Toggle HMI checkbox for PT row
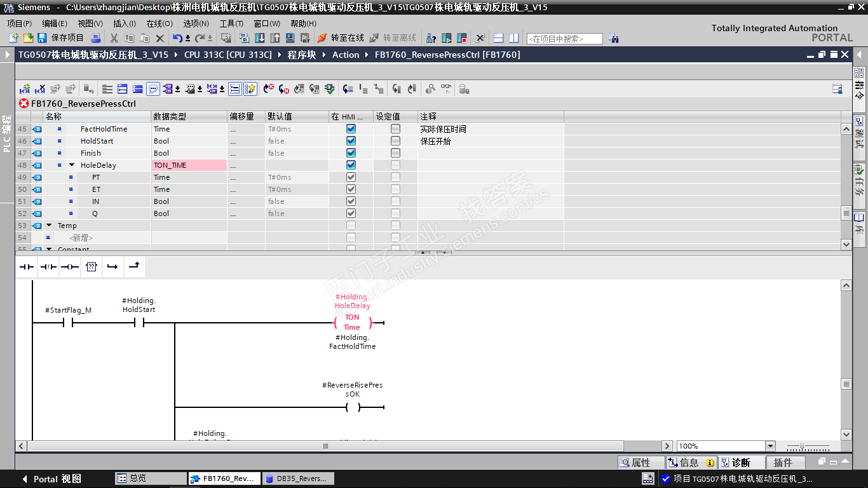Screen dimensions: 868x488 coord(351,177)
